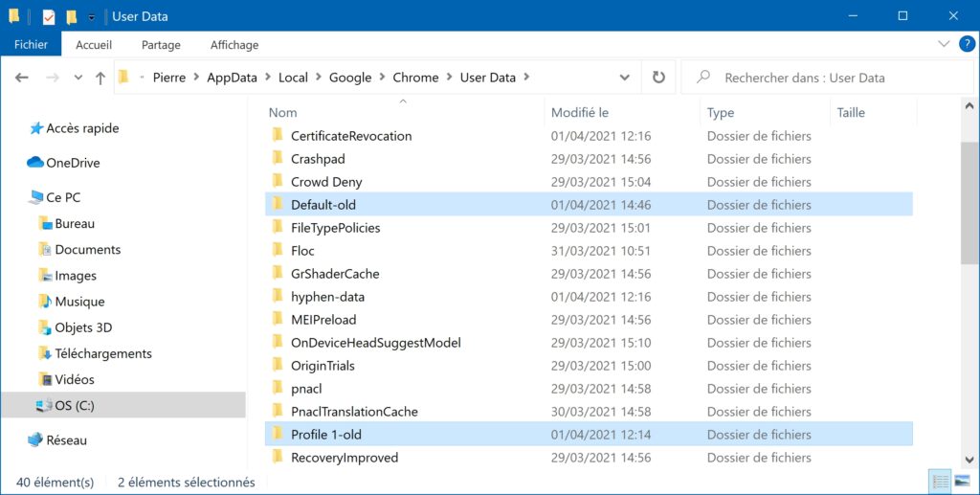980x495 pixels.
Task: Click the Chrome breadcrumb in address bar
Action: click(415, 78)
